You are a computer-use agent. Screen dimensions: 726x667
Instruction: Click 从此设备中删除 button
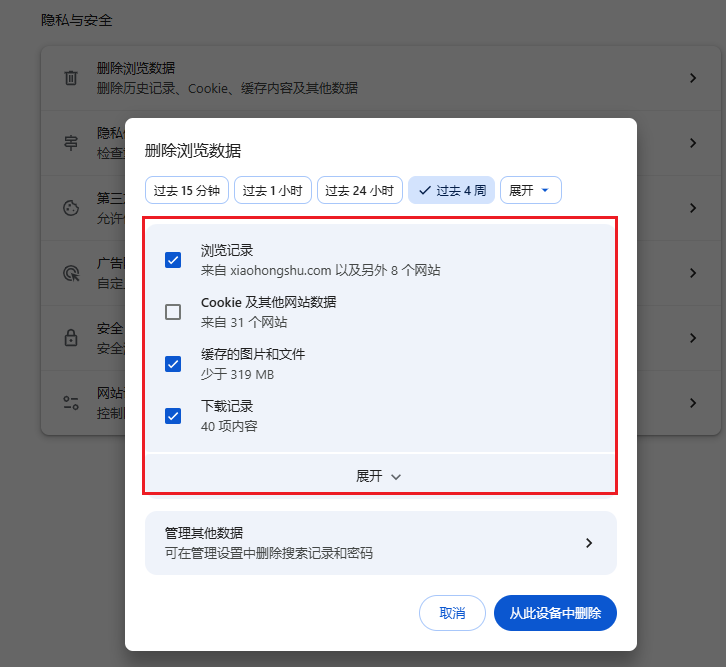tap(555, 613)
